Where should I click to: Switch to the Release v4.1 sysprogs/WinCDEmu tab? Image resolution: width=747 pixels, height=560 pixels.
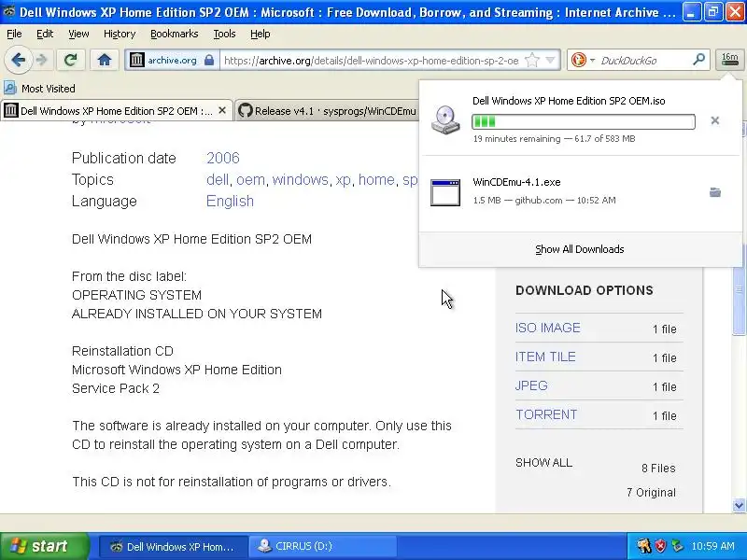tap(327, 111)
